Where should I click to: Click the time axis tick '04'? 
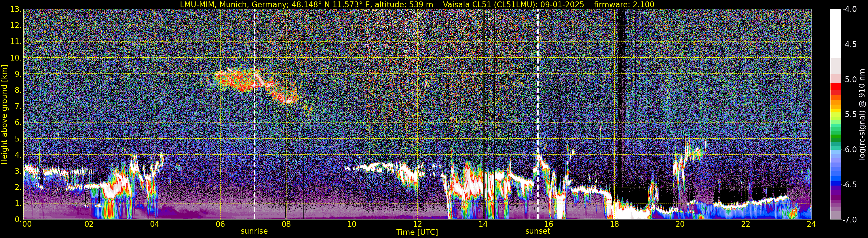(x=154, y=224)
